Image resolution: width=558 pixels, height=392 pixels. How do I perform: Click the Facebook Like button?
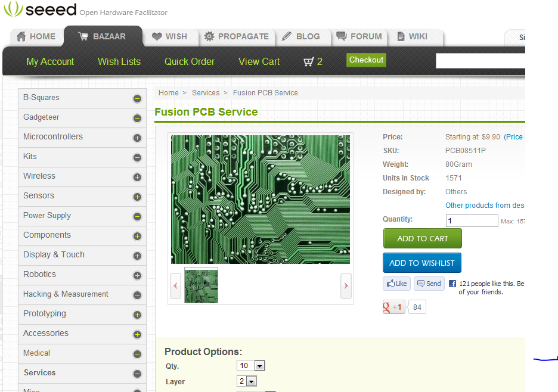[x=397, y=284]
